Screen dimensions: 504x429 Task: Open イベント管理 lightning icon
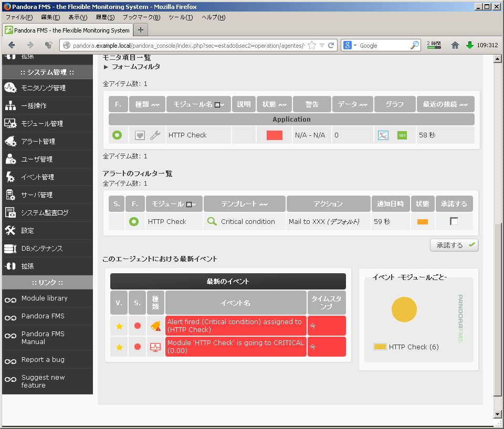tap(10, 177)
